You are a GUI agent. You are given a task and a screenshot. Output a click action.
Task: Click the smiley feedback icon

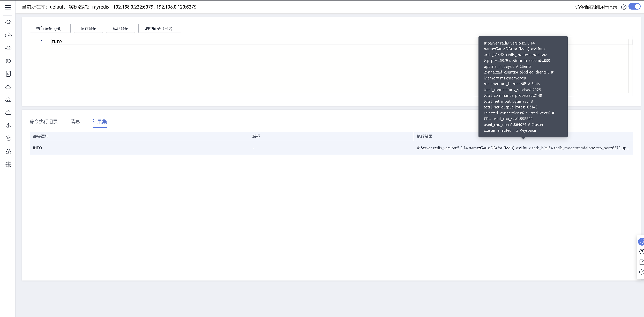click(x=641, y=272)
